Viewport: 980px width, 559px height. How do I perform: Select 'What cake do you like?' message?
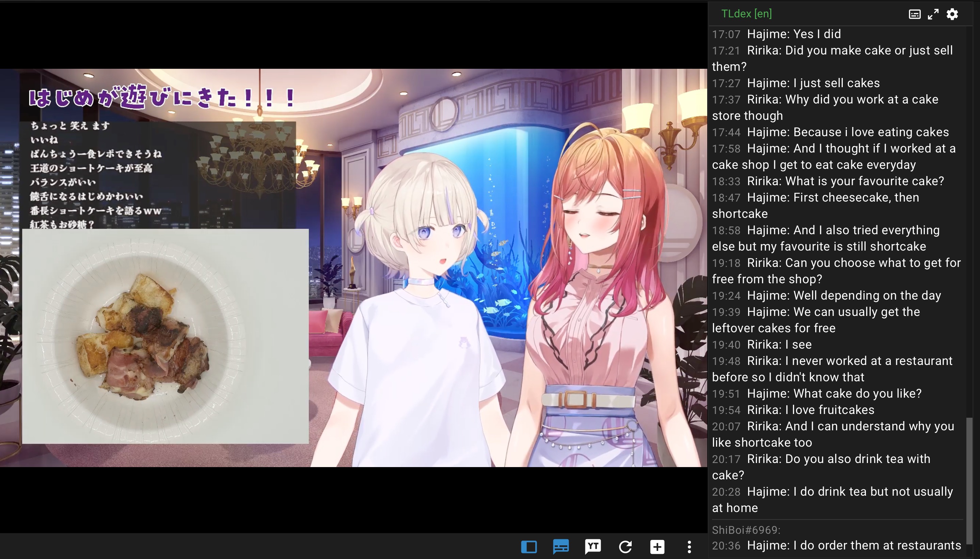[x=834, y=393]
